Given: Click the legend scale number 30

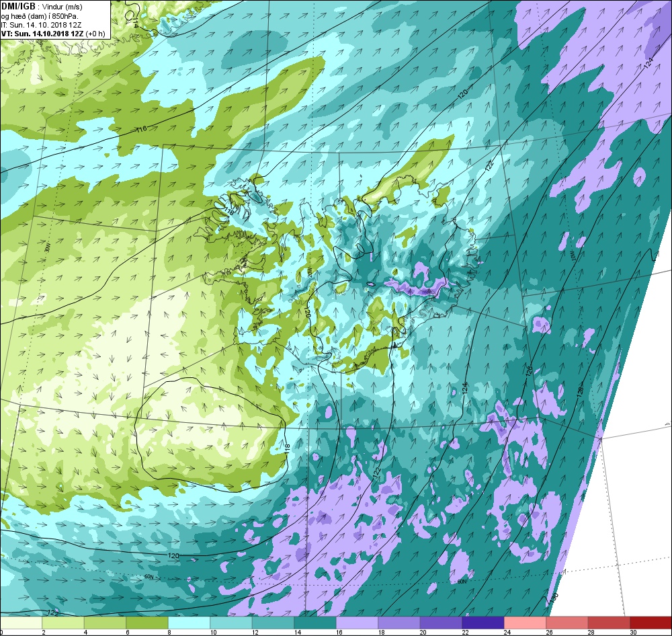Looking at the screenshot, I should point(634,632).
